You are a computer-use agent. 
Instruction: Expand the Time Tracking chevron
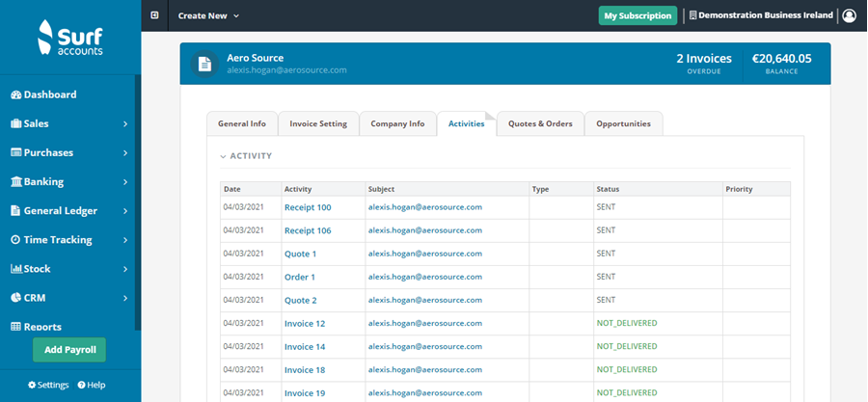click(125, 240)
